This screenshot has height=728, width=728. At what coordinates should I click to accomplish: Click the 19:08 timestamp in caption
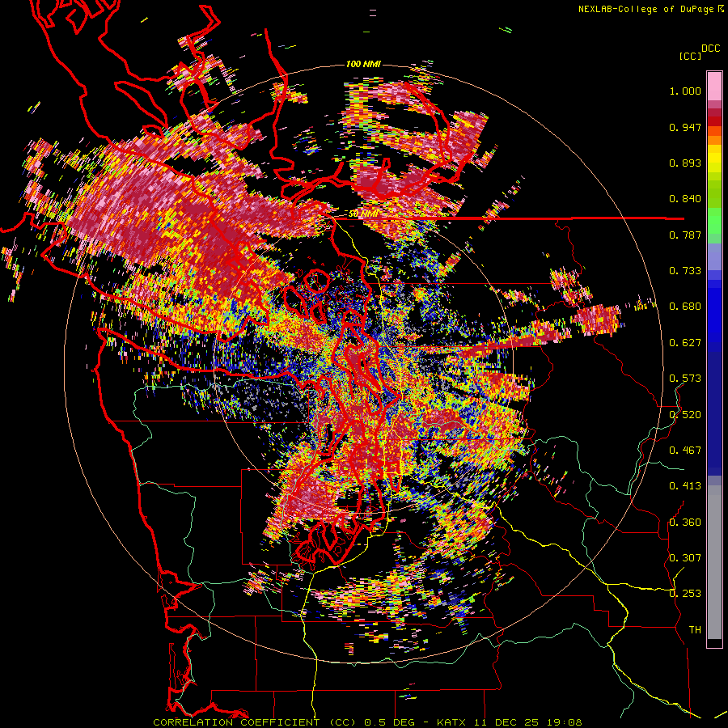[564, 722]
